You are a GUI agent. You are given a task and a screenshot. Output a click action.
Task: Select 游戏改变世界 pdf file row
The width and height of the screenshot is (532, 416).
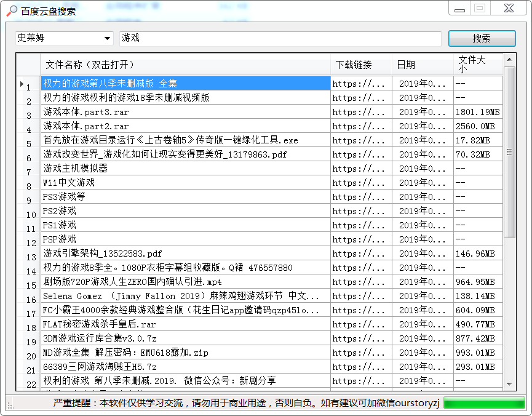(186, 154)
